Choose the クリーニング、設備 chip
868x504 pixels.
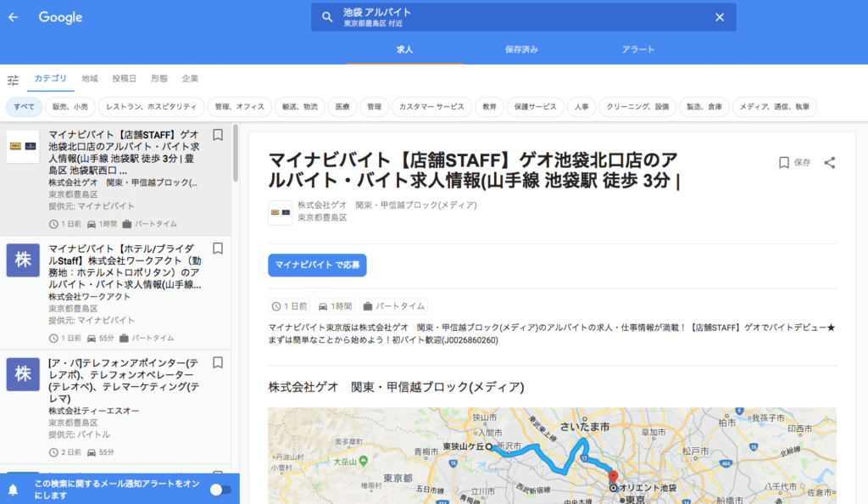point(637,107)
